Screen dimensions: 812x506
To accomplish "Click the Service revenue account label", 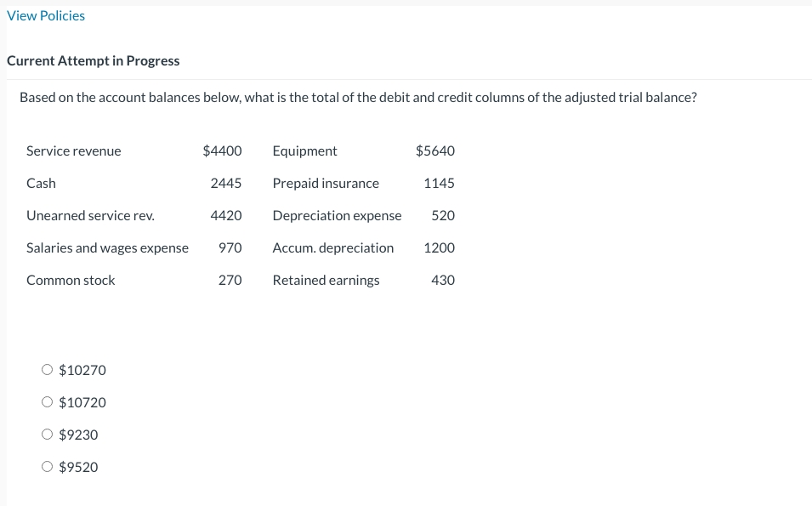I will (73, 151).
